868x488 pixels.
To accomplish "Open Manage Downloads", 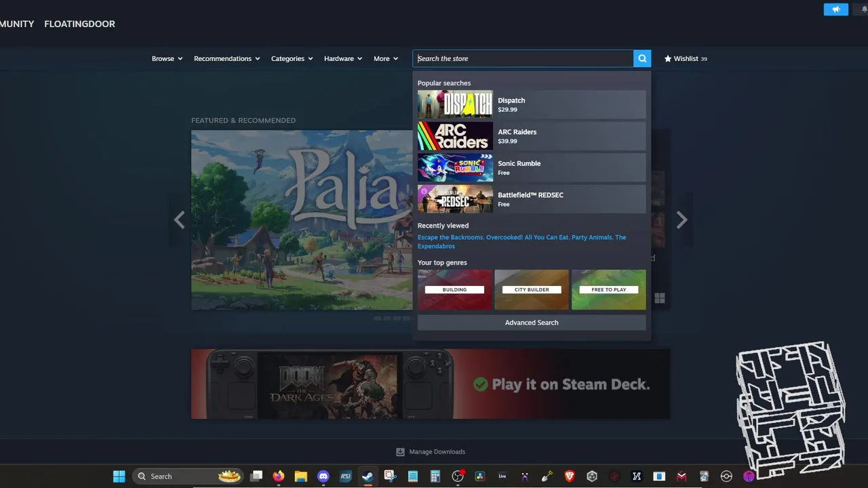I will click(x=431, y=451).
